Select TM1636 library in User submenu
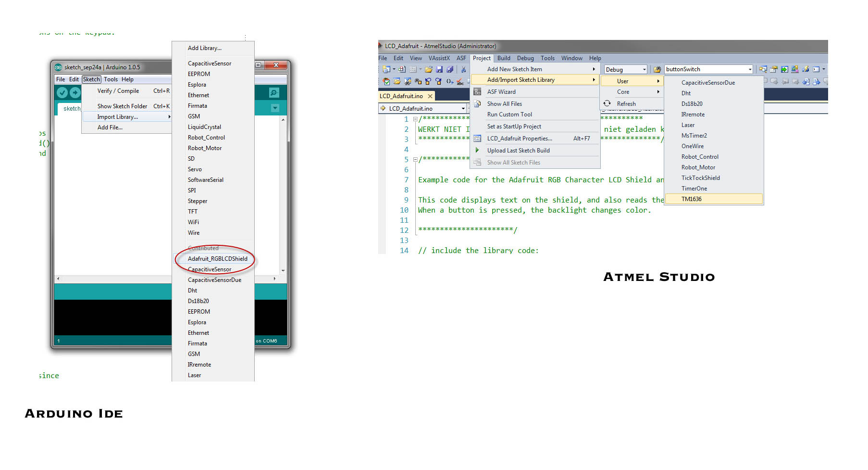This screenshot has height=470, width=868. point(714,199)
